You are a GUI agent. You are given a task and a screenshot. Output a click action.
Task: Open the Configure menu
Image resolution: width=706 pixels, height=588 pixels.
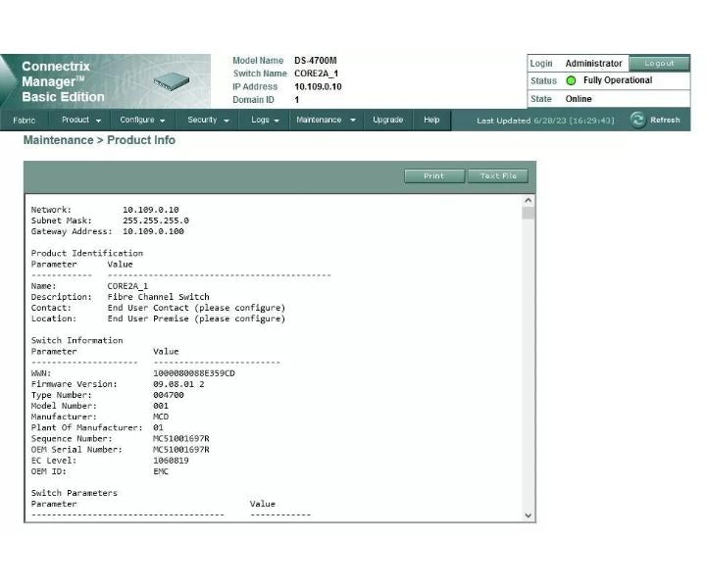[137, 120]
